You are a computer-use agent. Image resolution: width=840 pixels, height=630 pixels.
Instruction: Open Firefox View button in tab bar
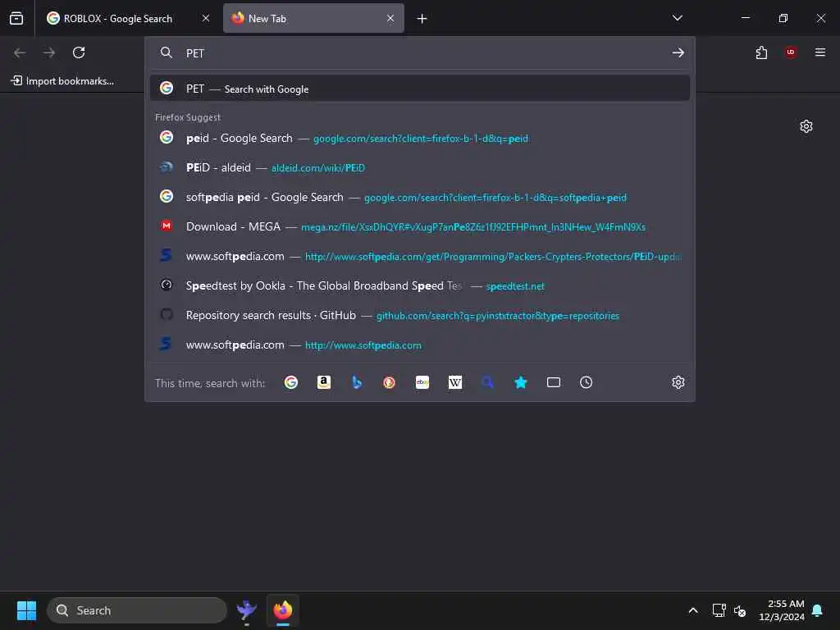point(16,18)
